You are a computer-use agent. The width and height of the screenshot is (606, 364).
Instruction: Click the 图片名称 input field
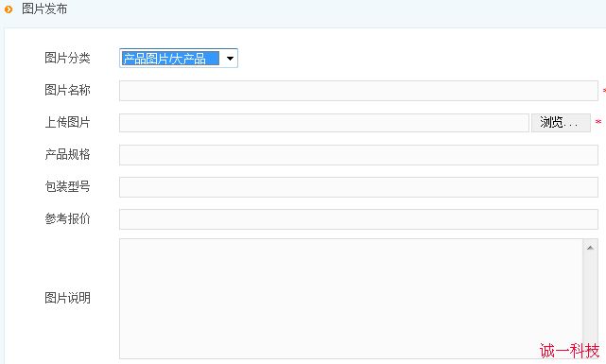pyautogui.click(x=358, y=91)
